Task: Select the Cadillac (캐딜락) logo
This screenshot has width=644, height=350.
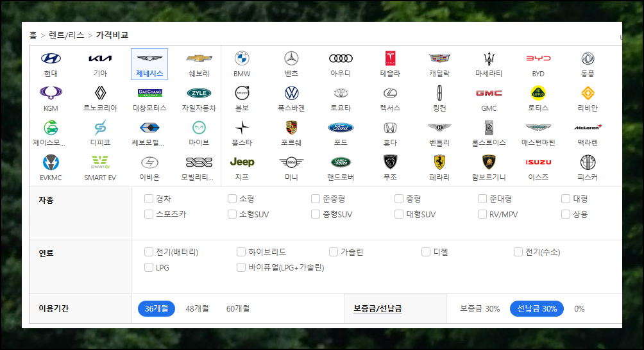Action: click(439, 58)
